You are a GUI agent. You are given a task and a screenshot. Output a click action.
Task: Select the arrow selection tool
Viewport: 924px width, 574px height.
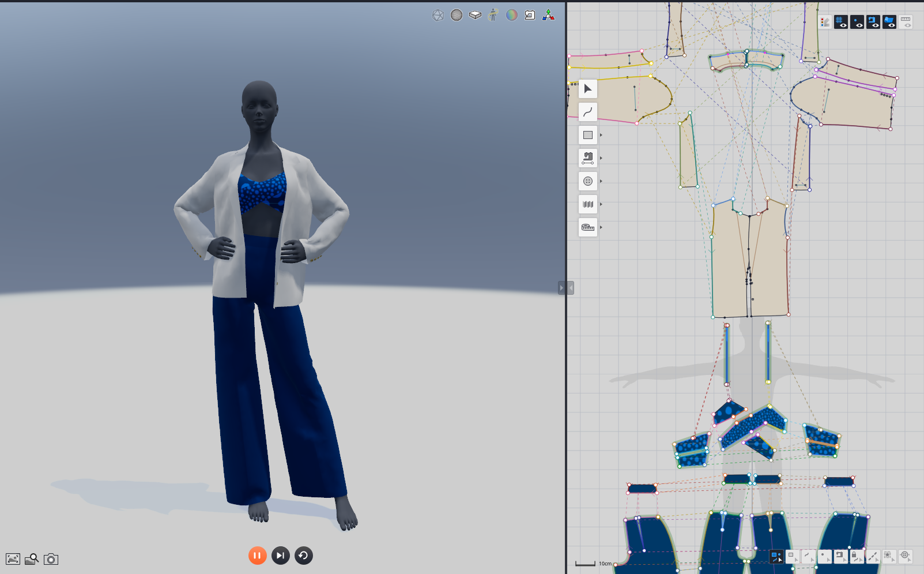pos(587,89)
